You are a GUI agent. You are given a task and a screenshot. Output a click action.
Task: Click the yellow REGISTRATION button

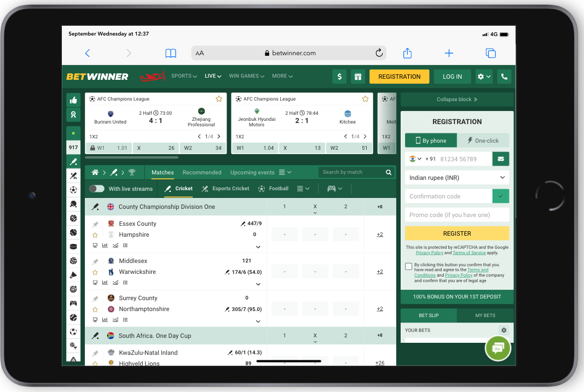click(x=399, y=77)
